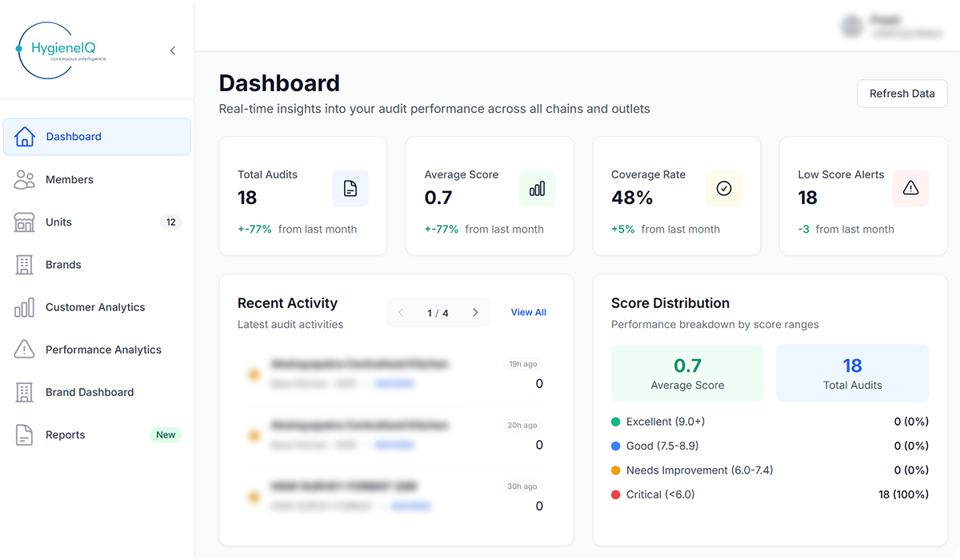Open View All recent activity link
The height and width of the screenshot is (560, 960).
[x=528, y=313]
